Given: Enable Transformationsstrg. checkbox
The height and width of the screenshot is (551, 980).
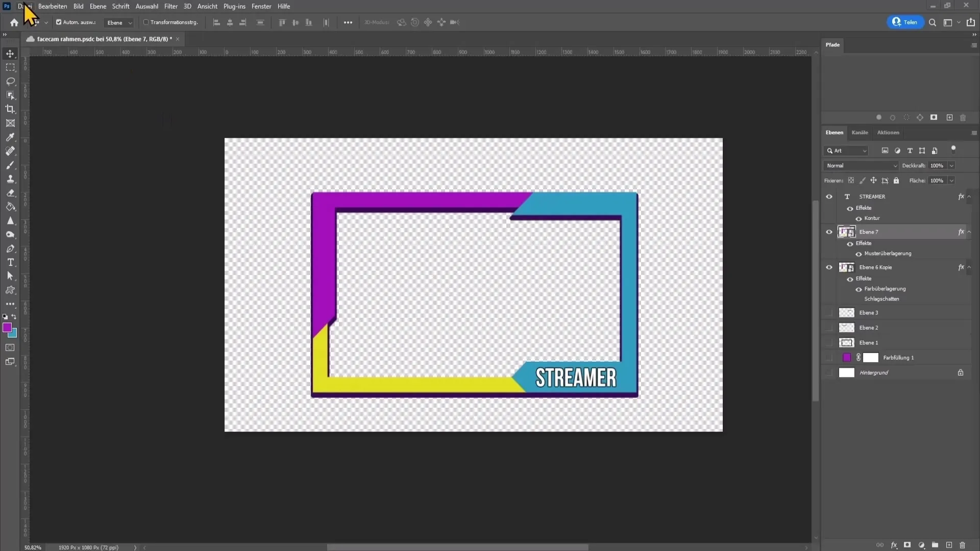Looking at the screenshot, I should [x=146, y=22].
